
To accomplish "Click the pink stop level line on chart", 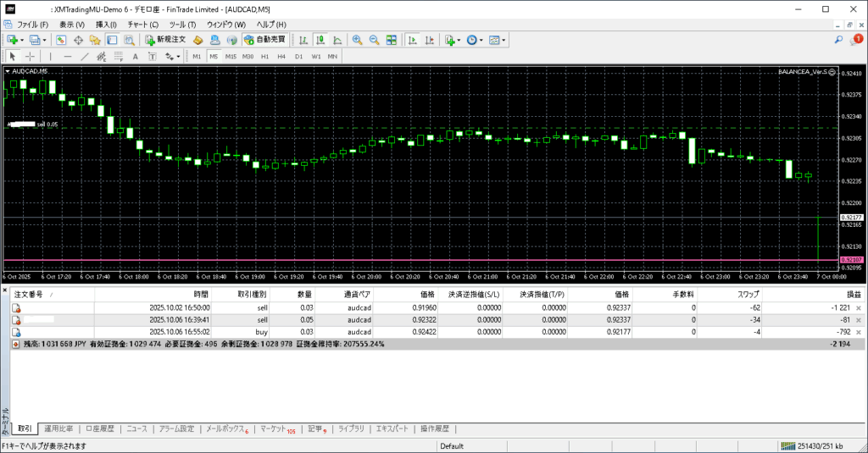I will pos(424,259).
